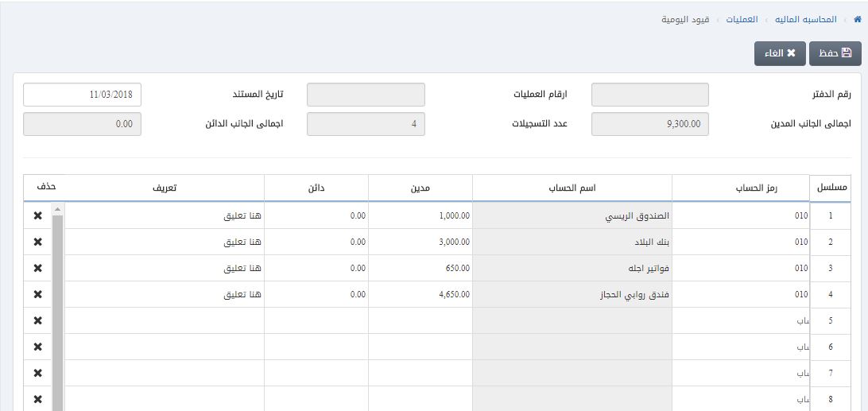Screen dimensions: 868x411
Task: Click credit cell 0.00 in row 4
Action: (316, 294)
